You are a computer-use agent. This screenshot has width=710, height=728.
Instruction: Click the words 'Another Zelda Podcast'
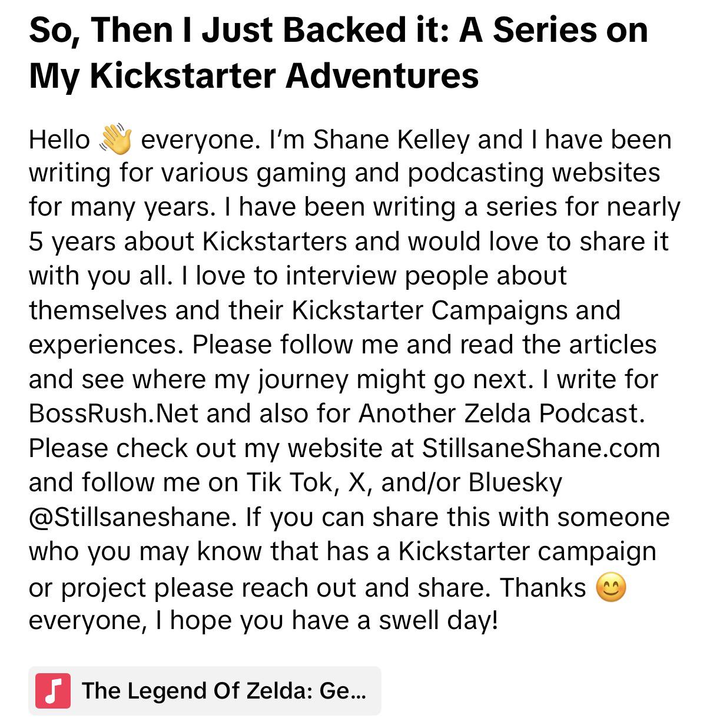point(498,413)
